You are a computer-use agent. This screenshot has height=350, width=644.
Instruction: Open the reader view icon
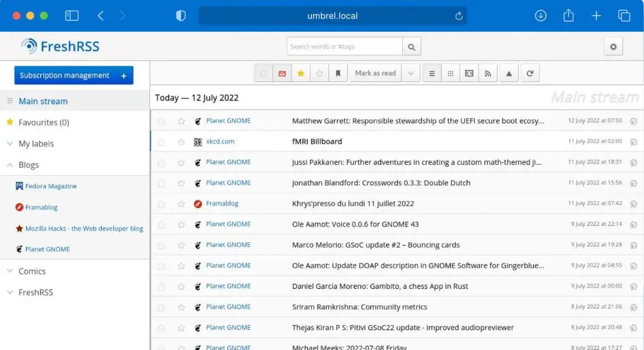pos(469,73)
